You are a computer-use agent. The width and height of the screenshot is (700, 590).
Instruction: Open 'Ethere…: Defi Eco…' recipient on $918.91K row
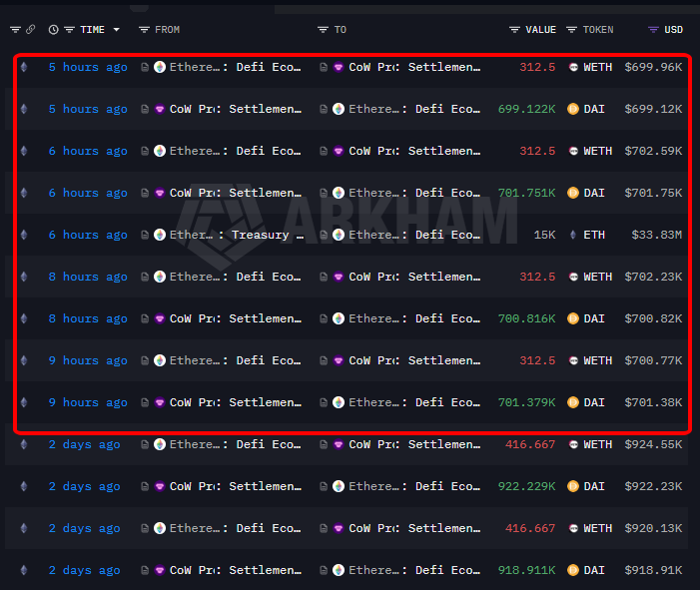[x=414, y=570]
